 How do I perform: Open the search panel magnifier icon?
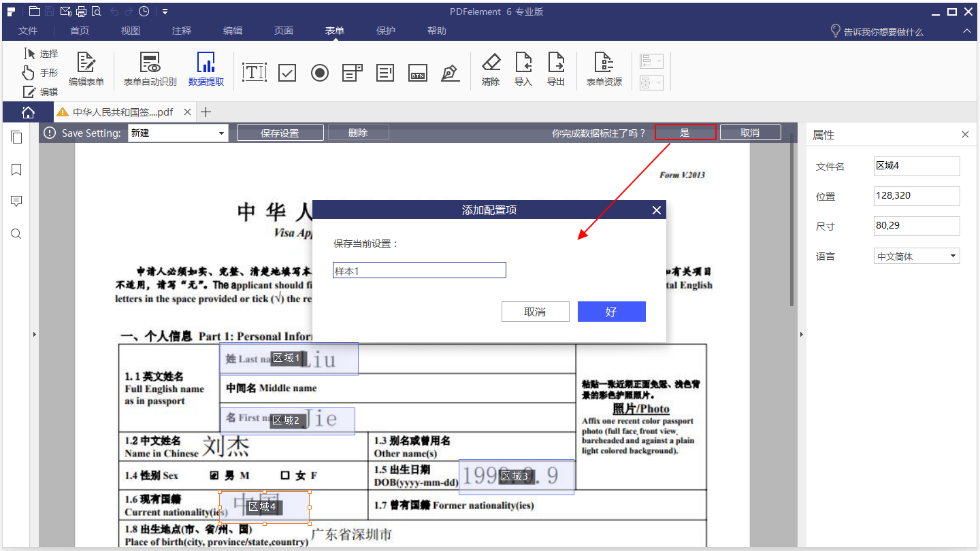16,234
